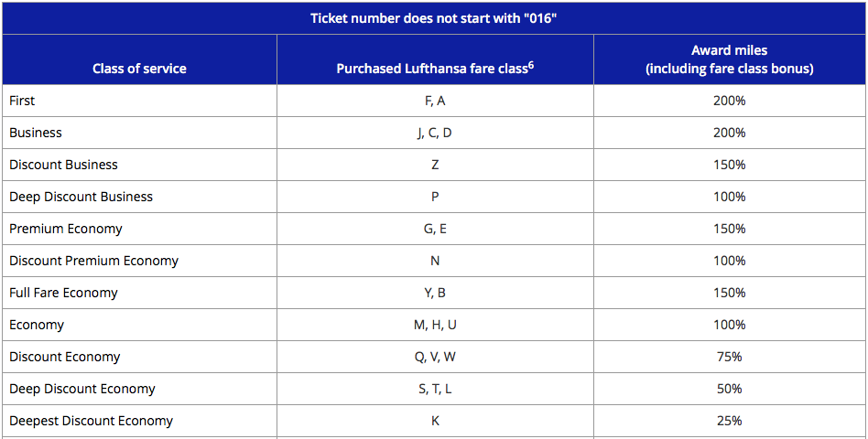
Task: Click the "Discount Business" row label
Action: 63,165
